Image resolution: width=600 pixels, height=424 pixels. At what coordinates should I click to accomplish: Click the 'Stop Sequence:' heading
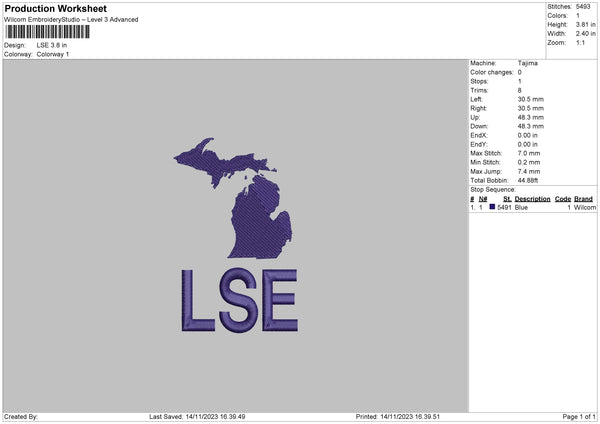click(493, 189)
